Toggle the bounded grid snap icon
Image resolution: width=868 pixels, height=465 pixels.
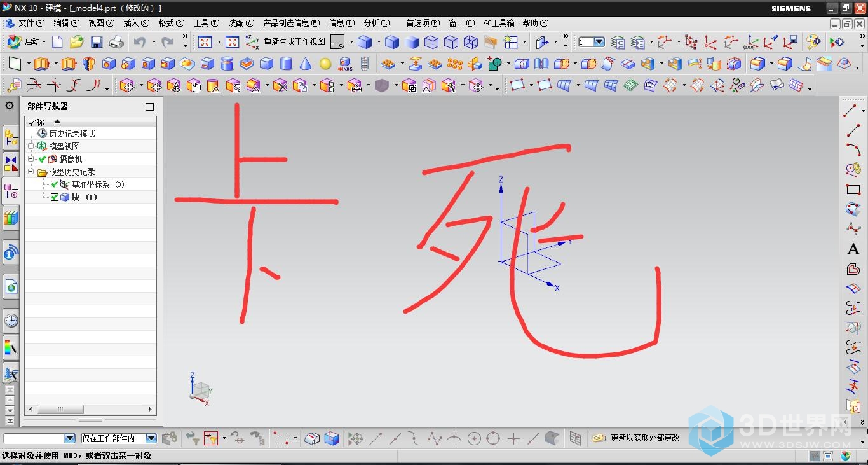pyautogui.click(x=575, y=438)
